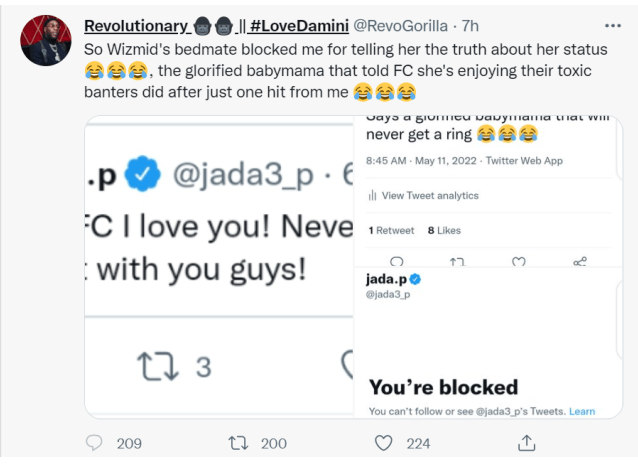The height and width of the screenshot is (468, 638).
Task: Click the small verified badge next to jada.p
Action: [414, 278]
